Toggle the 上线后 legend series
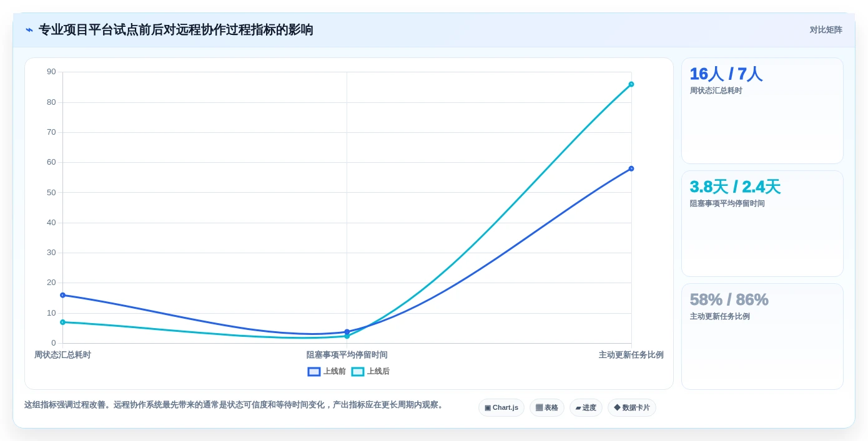 (370, 371)
